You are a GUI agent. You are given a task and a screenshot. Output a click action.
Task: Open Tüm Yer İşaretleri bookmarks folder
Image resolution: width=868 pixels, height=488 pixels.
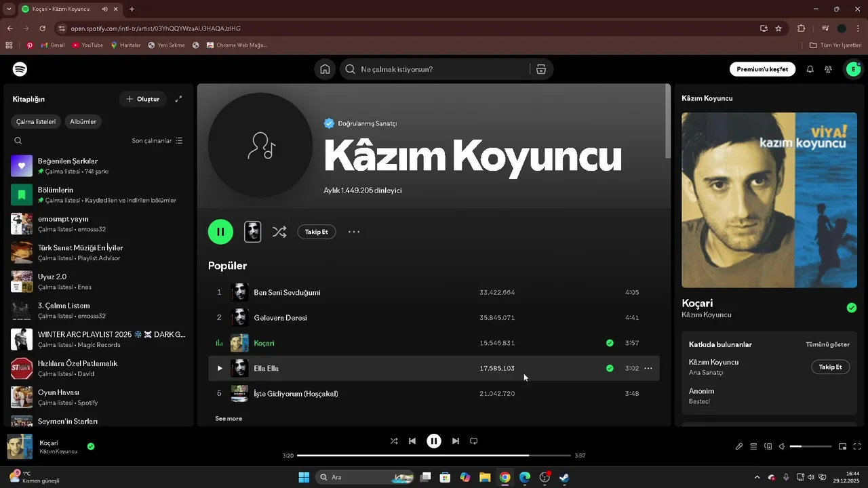coord(835,45)
